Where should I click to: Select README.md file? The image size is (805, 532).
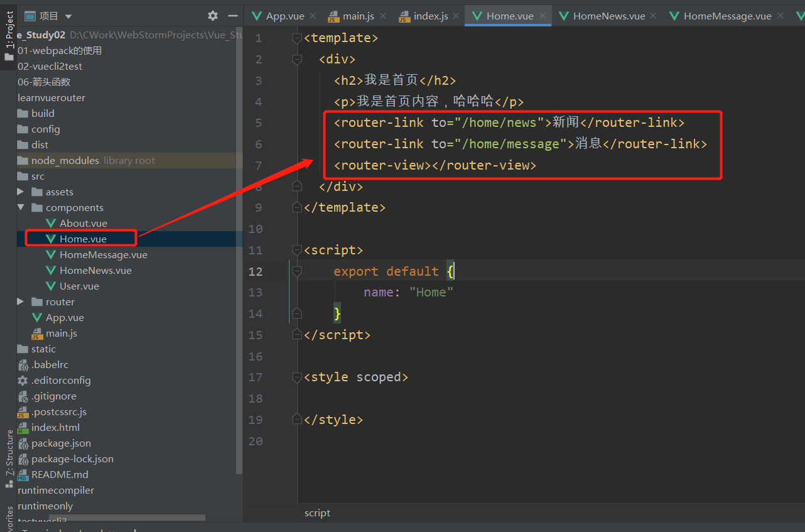60,474
